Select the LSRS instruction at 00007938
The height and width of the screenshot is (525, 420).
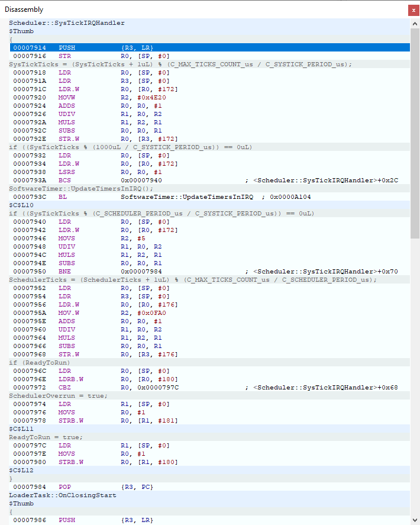pyautogui.click(x=209, y=172)
